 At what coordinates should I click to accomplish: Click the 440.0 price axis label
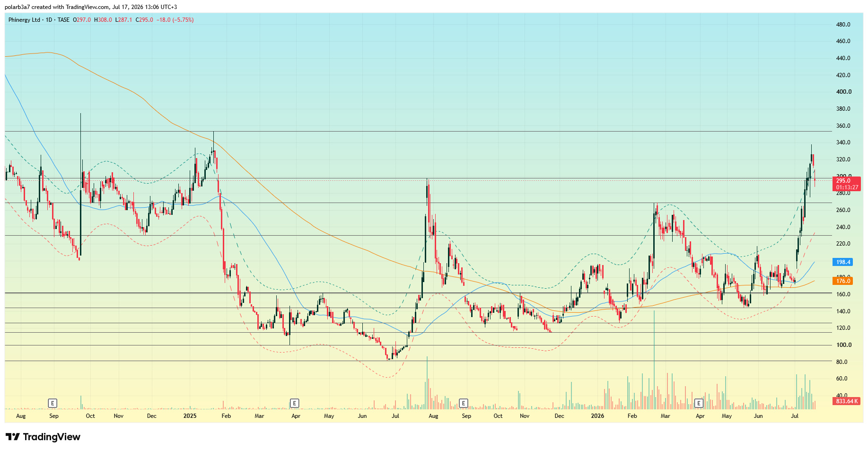843,58
